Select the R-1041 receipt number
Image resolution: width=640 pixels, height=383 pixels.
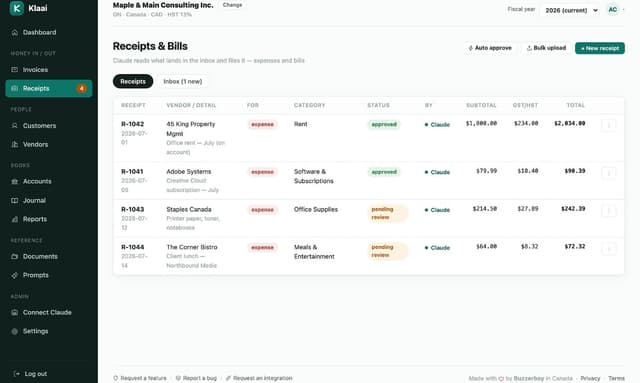click(132, 171)
